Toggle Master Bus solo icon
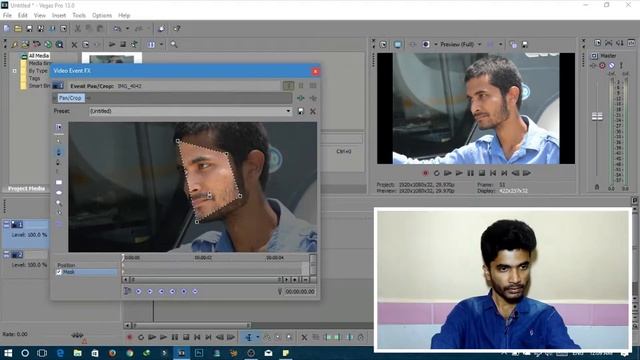The image size is (640, 360). tap(621, 65)
